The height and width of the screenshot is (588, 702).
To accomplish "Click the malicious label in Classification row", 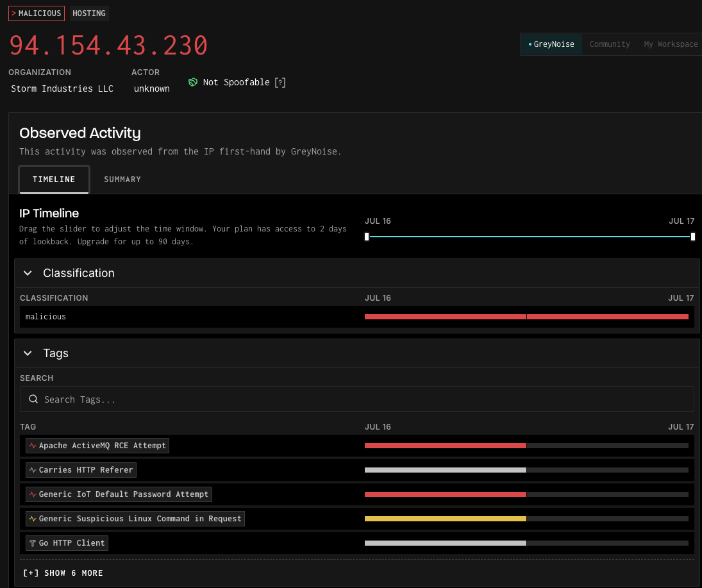I will point(46,317).
